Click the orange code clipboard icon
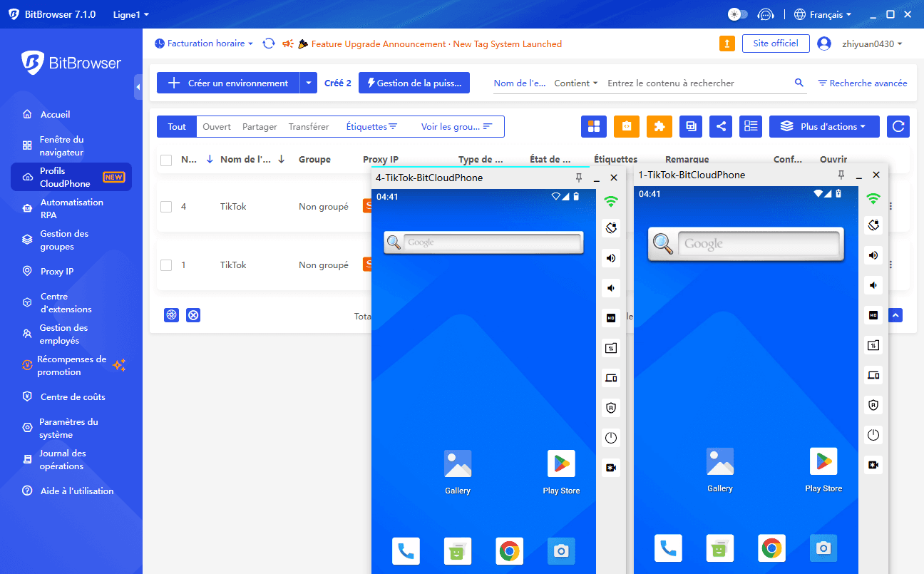 [626, 126]
